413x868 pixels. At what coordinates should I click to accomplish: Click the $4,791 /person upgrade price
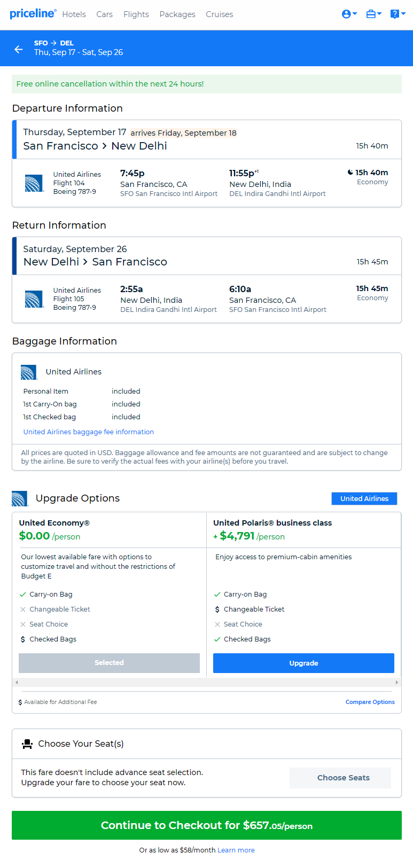click(x=249, y=536)
